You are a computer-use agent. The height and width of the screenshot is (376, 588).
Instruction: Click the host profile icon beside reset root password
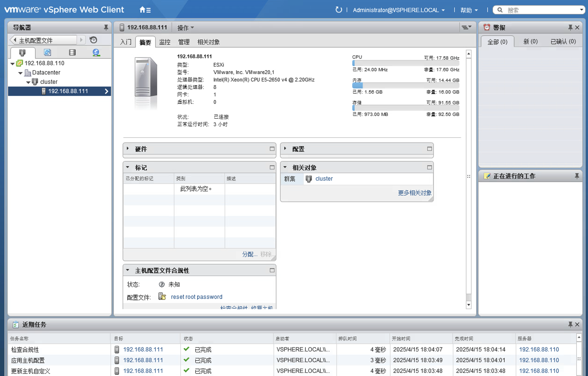pyautogui.click(x=162, y=297)
